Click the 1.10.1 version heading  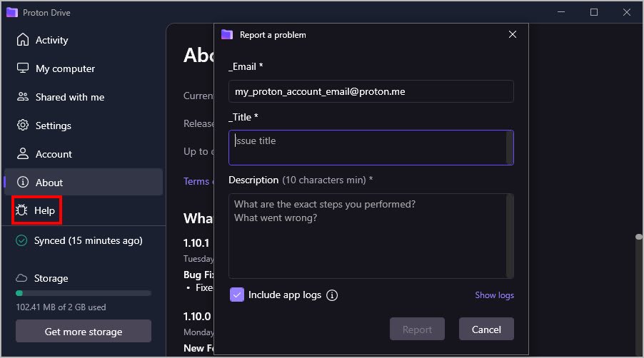point(196,242)
